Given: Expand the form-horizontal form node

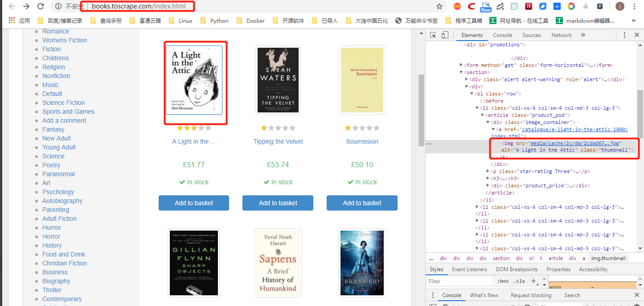Looking at the screenshot, I should coord(461,65).
